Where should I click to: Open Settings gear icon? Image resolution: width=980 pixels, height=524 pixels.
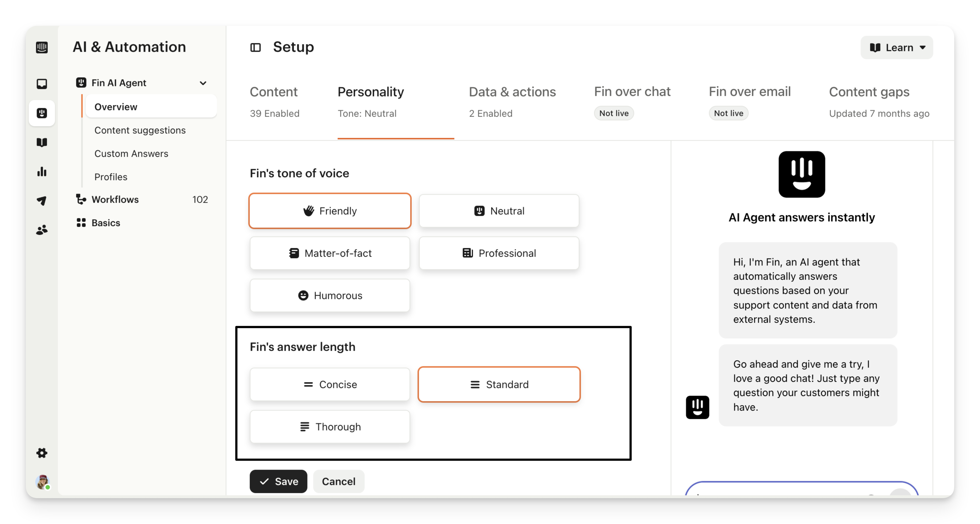42,453
